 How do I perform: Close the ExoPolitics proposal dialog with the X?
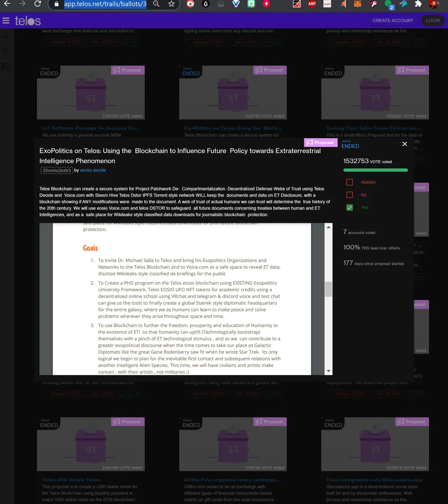[x=405, y=144]
